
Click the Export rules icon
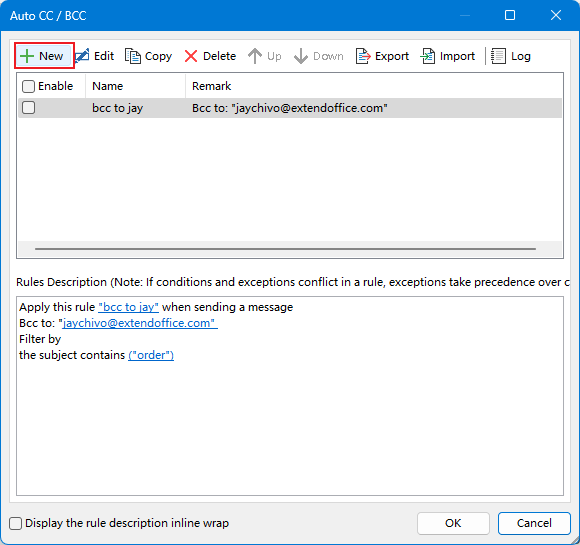point(363,56)
